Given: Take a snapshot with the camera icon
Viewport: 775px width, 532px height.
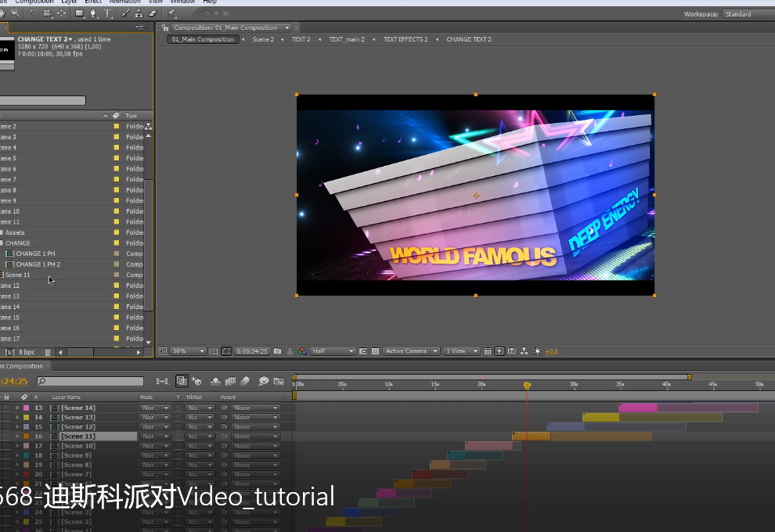Looking at the screenshot, I should 277,351.
